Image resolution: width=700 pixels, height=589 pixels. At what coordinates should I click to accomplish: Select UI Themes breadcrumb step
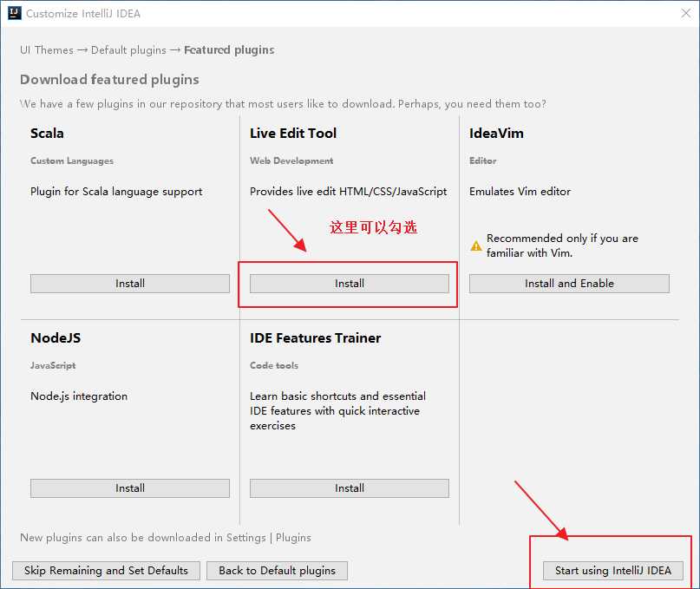47,50
